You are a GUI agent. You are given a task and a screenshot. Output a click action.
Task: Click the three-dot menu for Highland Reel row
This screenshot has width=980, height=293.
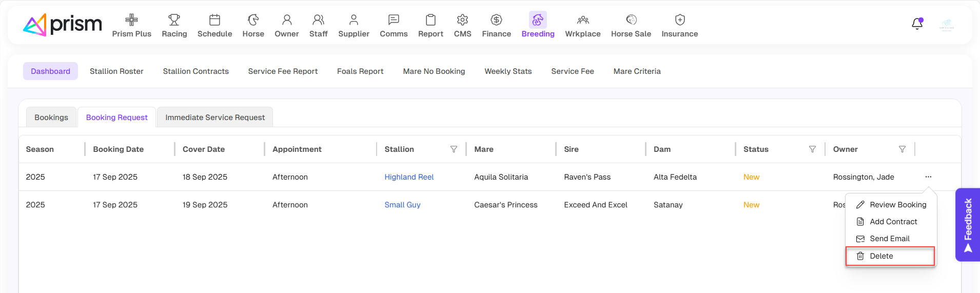click(x=928, y=177)
